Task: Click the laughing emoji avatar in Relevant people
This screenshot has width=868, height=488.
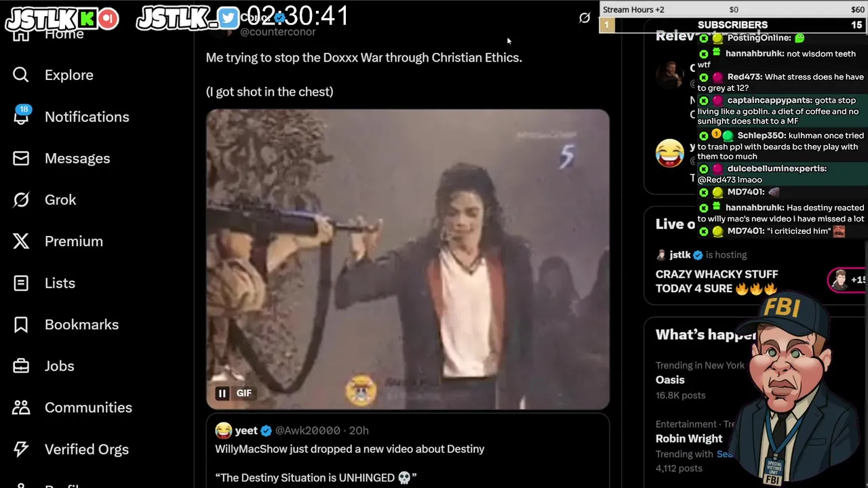Action: [670, 153]
